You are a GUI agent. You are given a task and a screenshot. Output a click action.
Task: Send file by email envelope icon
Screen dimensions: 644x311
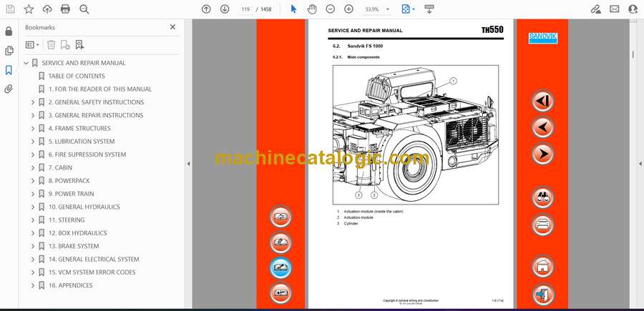point(615,9)
